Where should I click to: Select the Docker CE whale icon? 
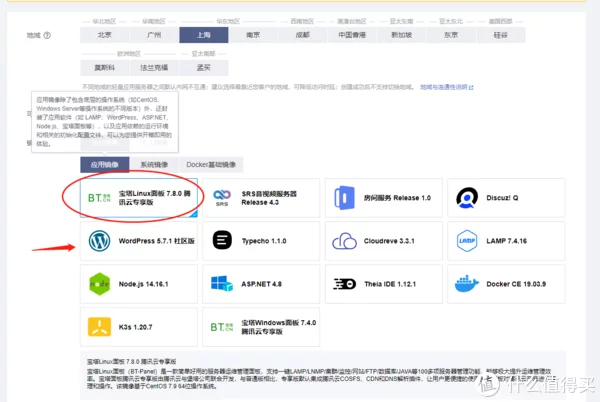[x=467, y=283]
